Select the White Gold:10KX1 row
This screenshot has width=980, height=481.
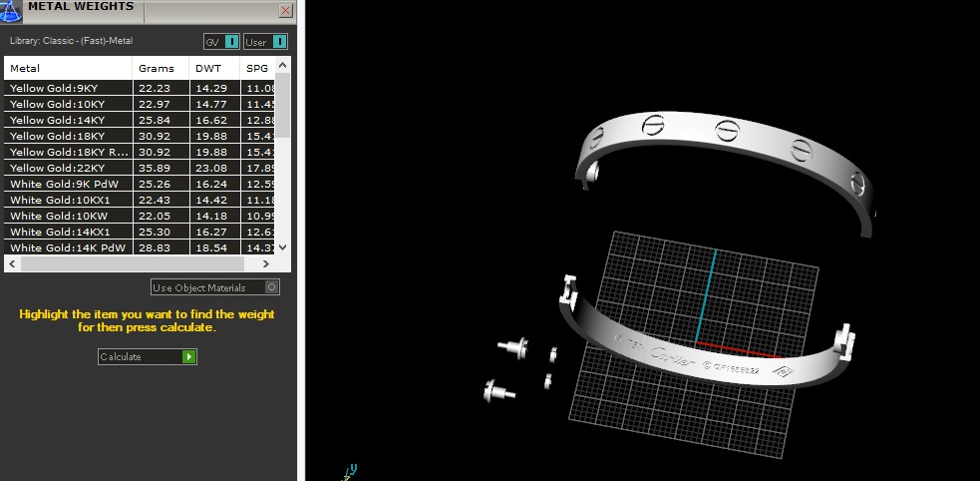pyautogui.click(x=140, y=201)
